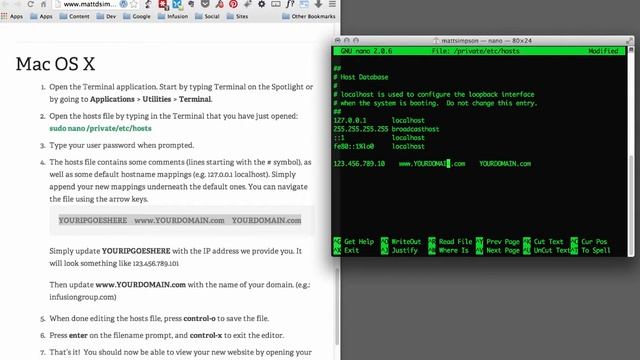Bookmark this page with the star icon
Viewport: 640px width, 360px height.
tap(134, 4)
